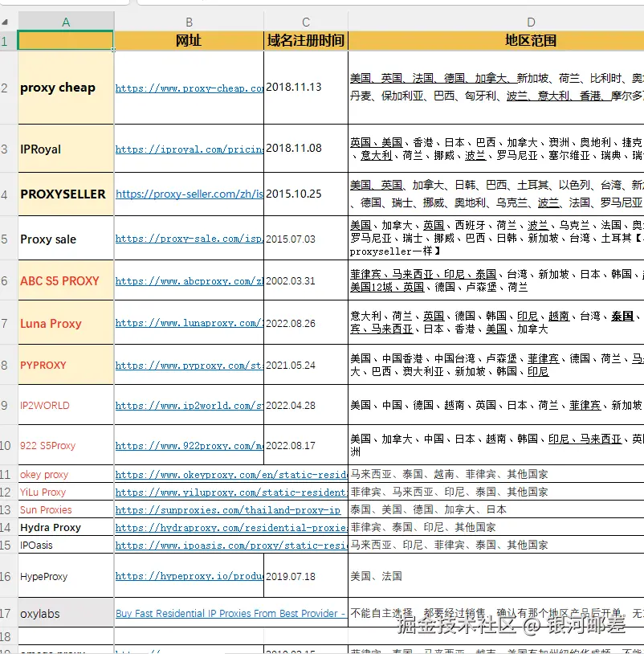Screen dimensions: 644x654
Task: Open the proxy-cheap.com link
Action: click(x=190, y=88)
